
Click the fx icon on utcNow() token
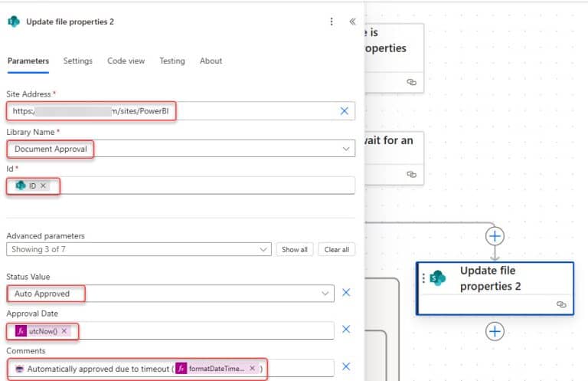(21, 330)
